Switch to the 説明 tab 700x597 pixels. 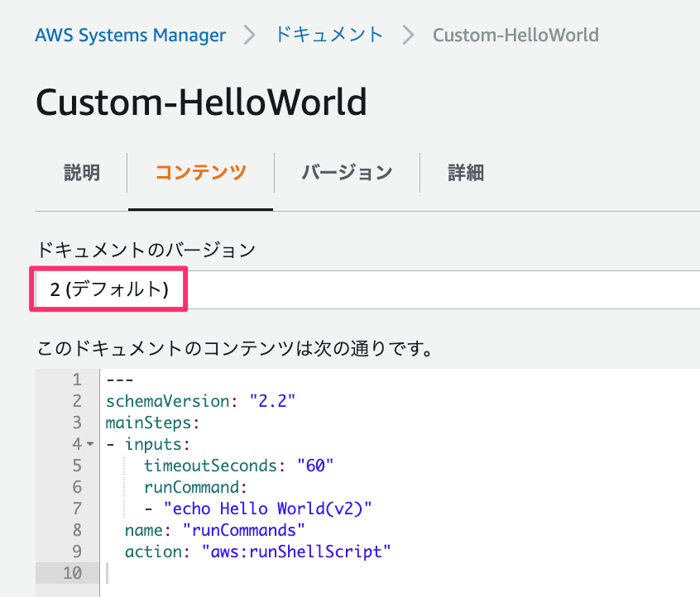(x=82, y=173)
